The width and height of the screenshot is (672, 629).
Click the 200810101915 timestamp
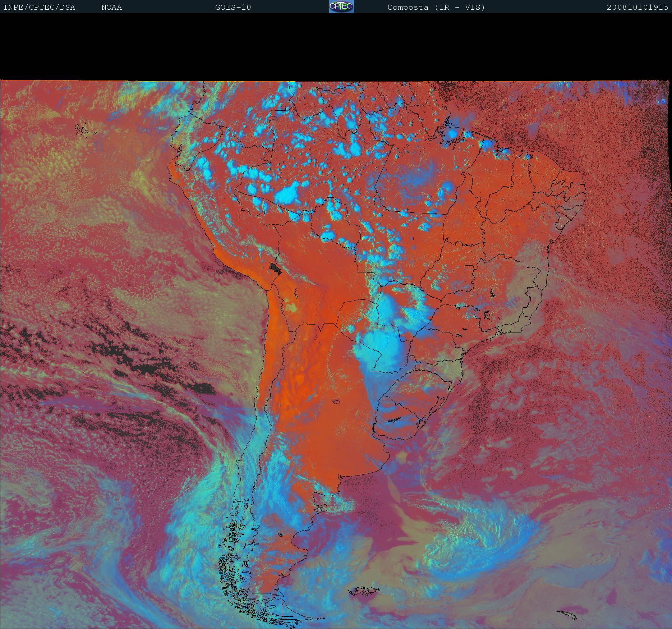click(637, 7)
